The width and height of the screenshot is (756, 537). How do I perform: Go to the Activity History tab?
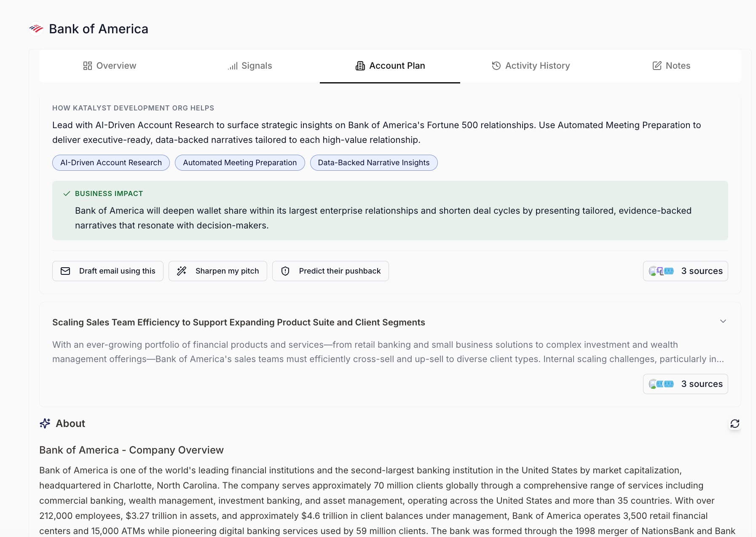pyautogui.click(x=531, y=66)
